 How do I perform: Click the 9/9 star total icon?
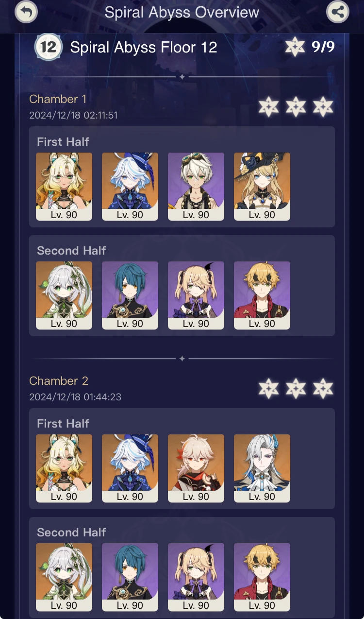coord(295,47)
